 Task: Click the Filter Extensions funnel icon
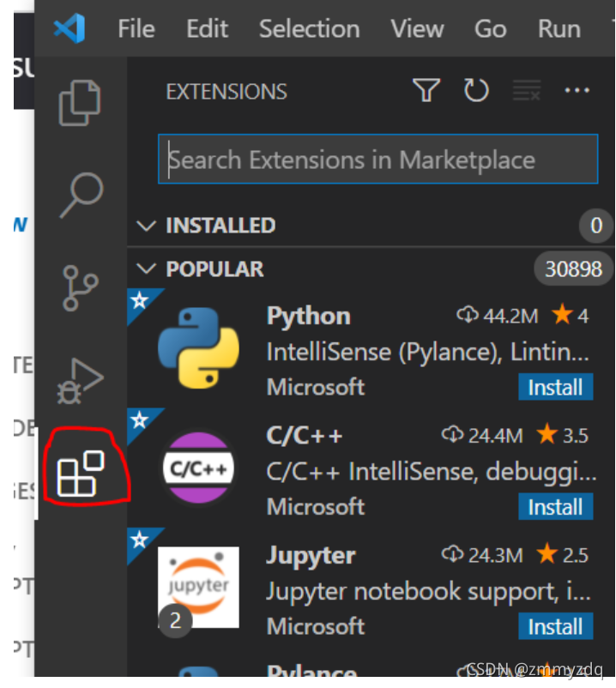tap(426, 90)
